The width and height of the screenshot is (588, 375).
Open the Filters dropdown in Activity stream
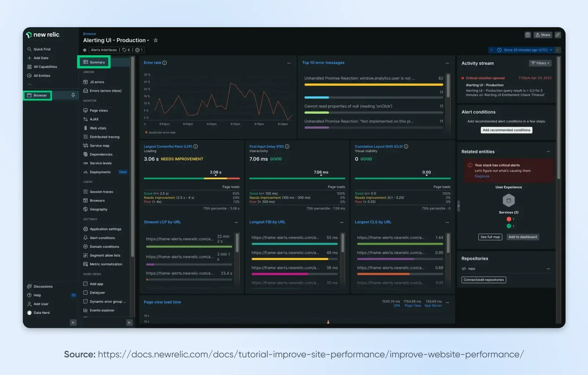540,63
